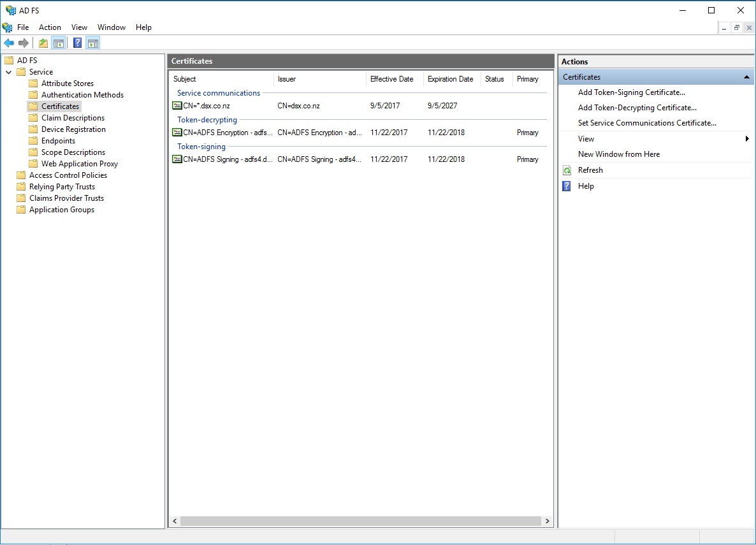Click the Application Groups folder icon
Image resolution: width=756 pixels, height=545 pixels.
(21, 210)
